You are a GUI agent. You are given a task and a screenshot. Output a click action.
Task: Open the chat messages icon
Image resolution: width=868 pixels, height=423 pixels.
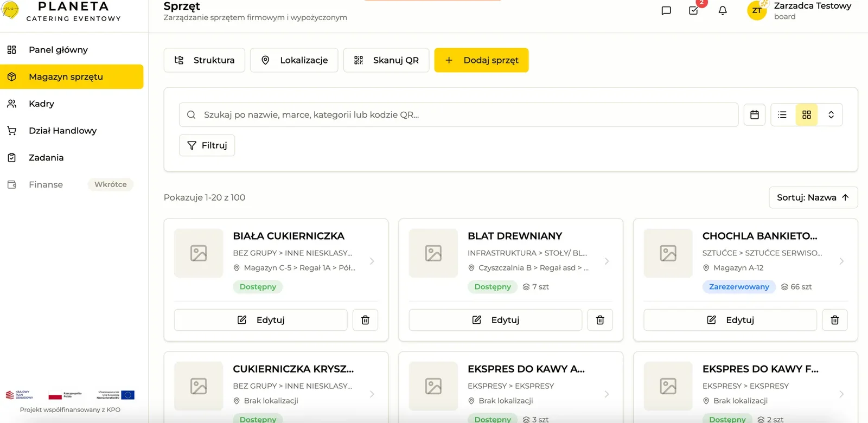(666, 10)
